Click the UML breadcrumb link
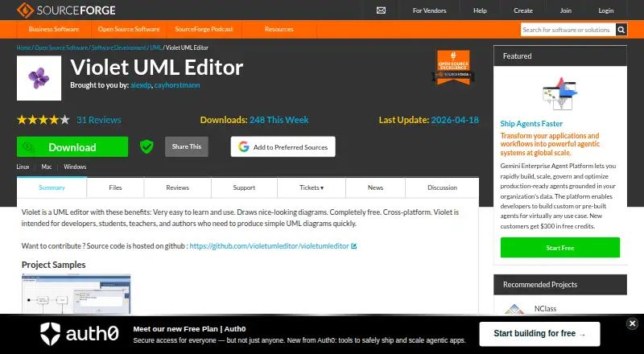 point(155,47)
